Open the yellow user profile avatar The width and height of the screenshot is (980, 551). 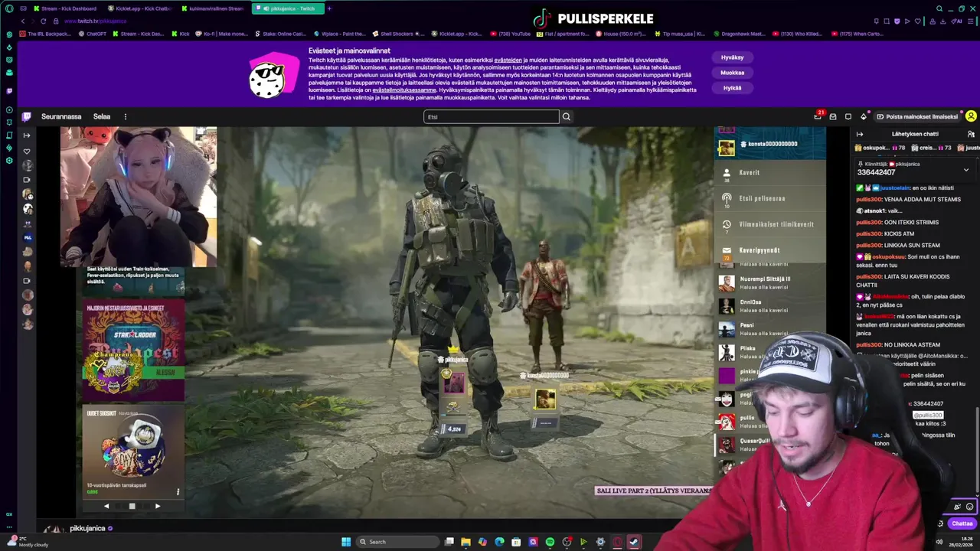(x=971, y=116)
